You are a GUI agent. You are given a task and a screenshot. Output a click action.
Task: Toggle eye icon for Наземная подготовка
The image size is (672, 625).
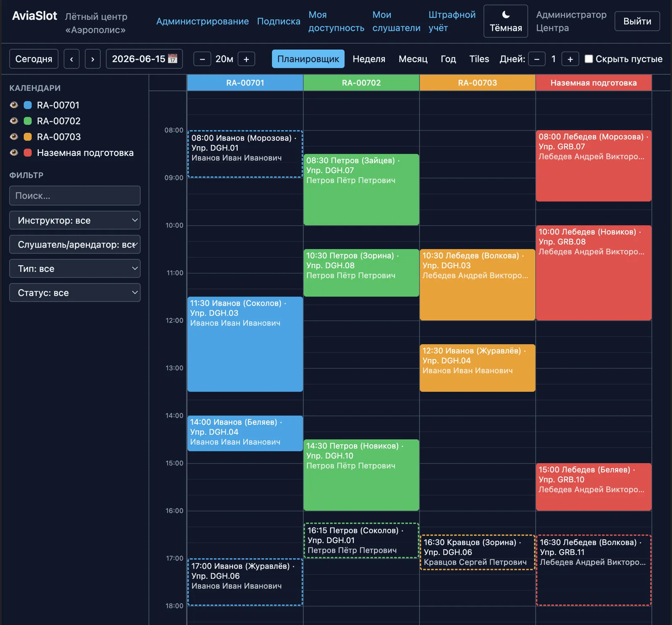click(14, 153)
